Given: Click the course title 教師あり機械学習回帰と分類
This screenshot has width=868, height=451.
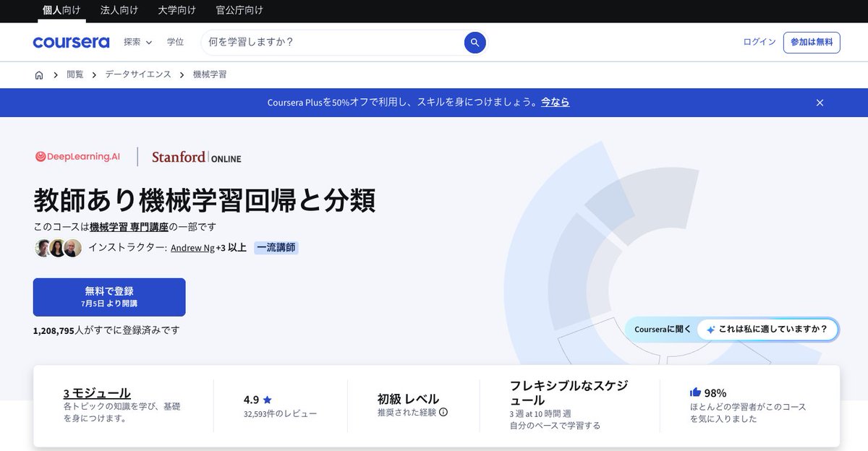Looking at the screenshot, I should 205,200.
